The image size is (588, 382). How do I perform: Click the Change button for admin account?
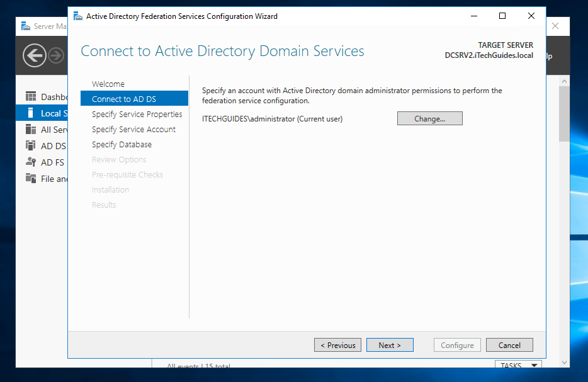429,118
